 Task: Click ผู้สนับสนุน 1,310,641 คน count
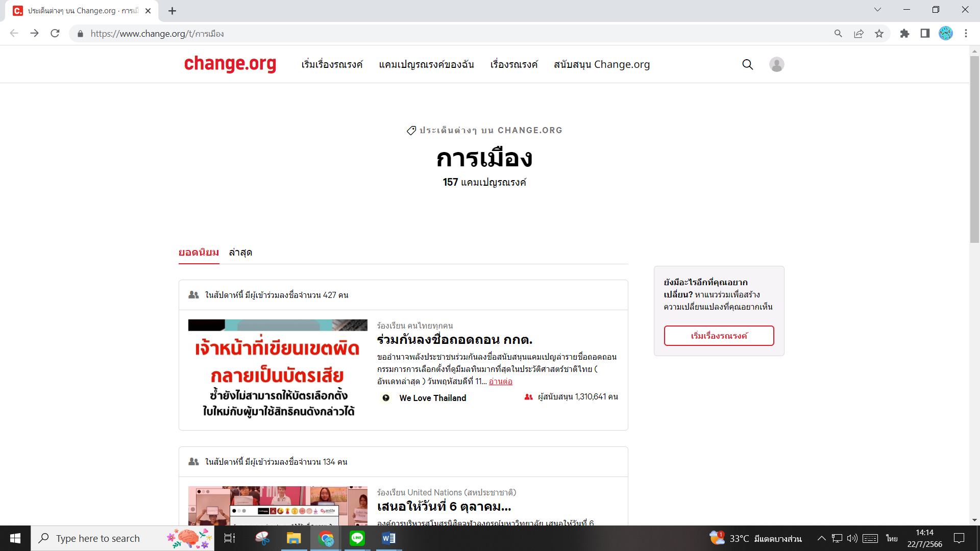(x=571, y=396)
